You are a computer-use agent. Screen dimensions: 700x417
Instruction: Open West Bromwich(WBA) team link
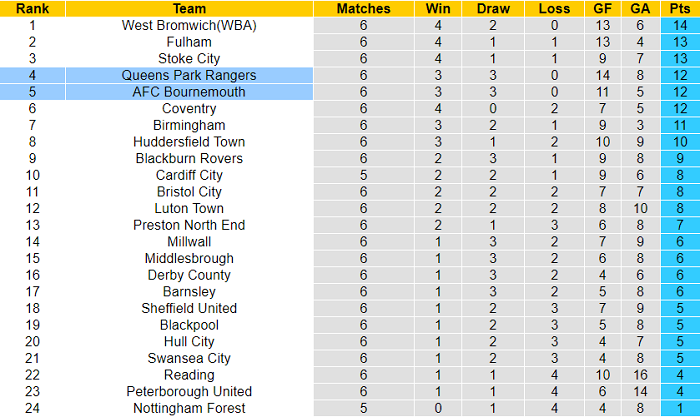point(189,25)
